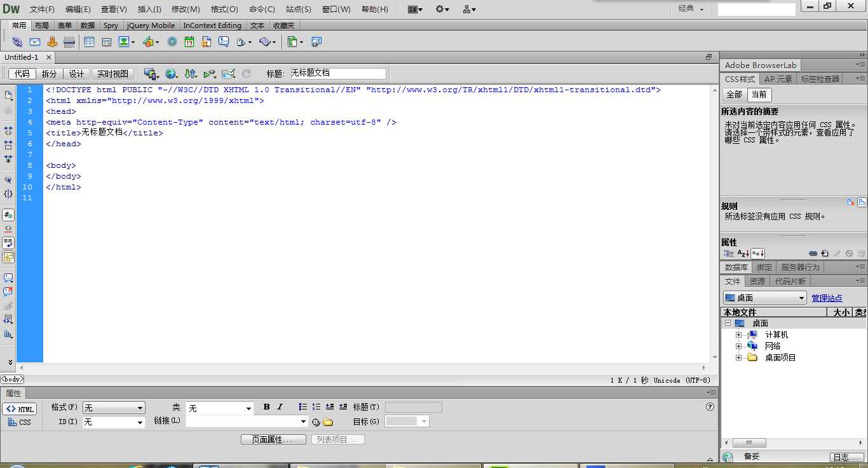Screen dimensions: 868x468
Task: Switch Properties to HTML mode
Action: click(20, 409)
